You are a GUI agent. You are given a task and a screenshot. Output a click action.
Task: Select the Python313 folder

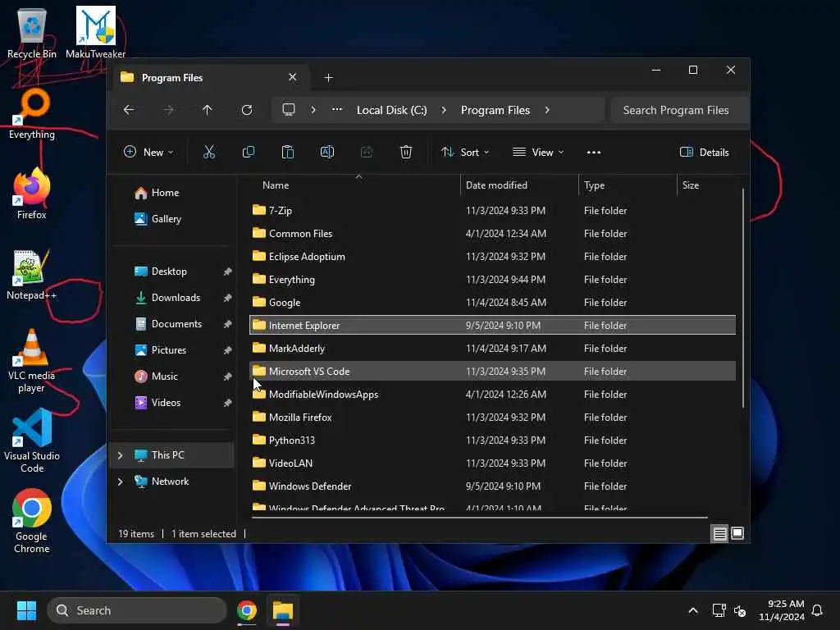(x=492, y=441)
